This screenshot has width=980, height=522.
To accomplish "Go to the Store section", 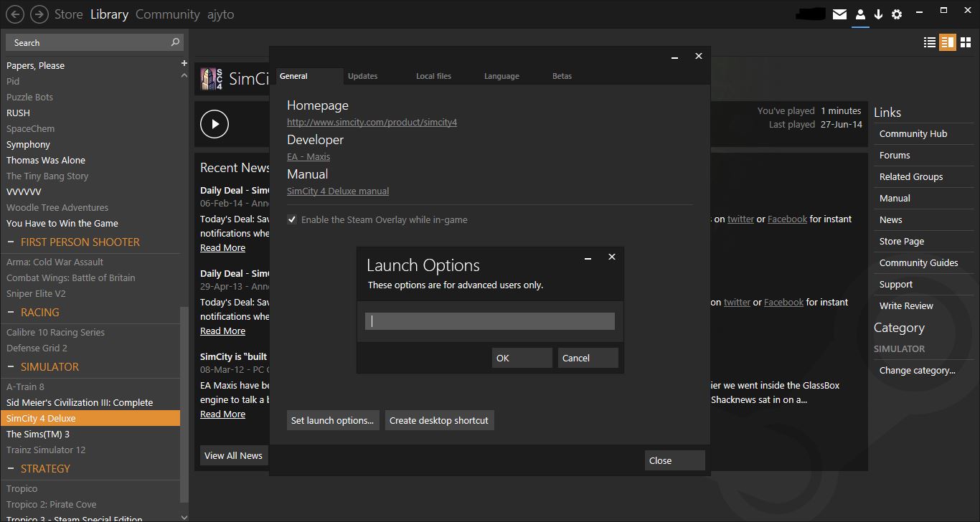I will pos(69,14).
